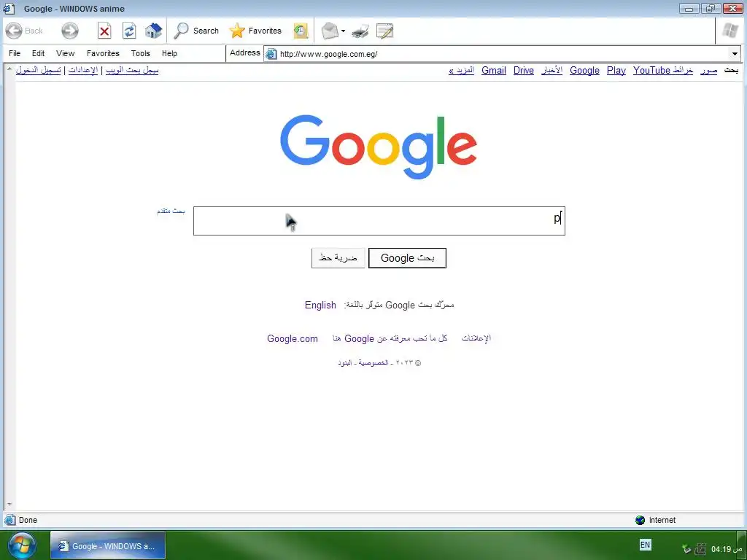Open the Help menu
This screenshot has height=560, width=747.
tap(169, 53)
